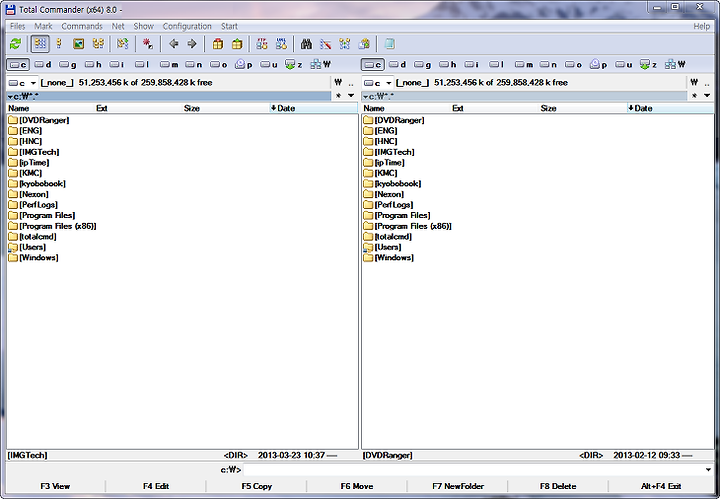Viewport: 720px width, 499px height.
Task: Open the Files menu
Action: (x=17, y=26)
